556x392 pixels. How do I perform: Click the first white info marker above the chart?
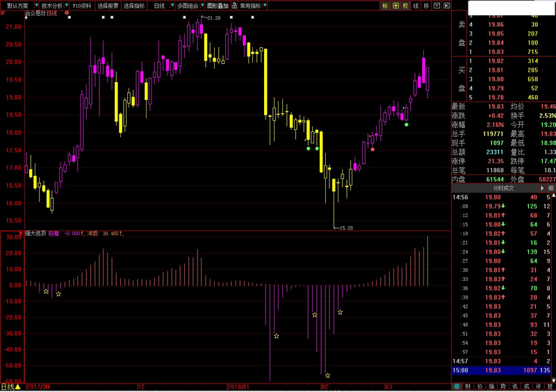[69, 17]
